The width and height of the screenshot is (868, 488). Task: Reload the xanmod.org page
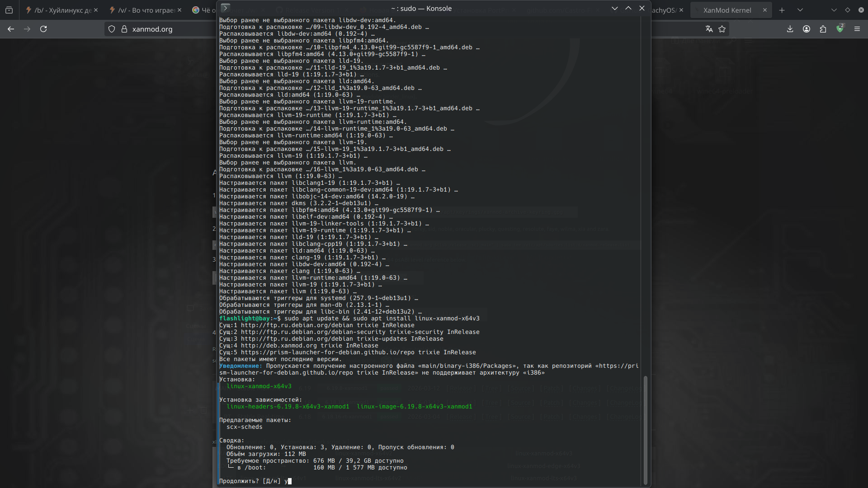43,29
